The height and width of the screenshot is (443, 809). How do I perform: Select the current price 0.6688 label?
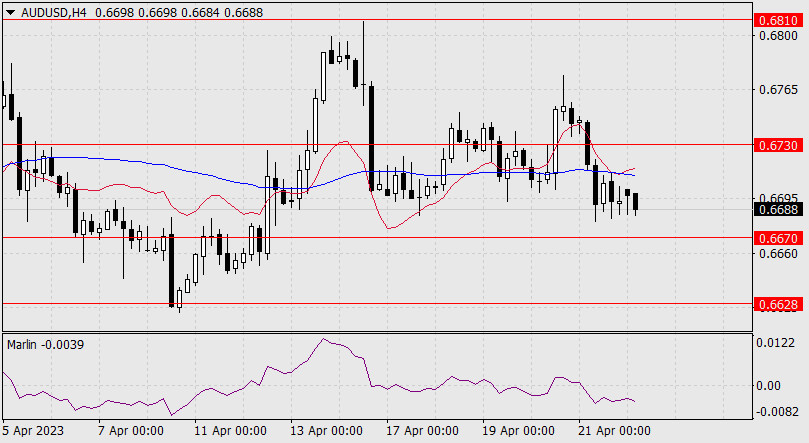tap(779, 209)
